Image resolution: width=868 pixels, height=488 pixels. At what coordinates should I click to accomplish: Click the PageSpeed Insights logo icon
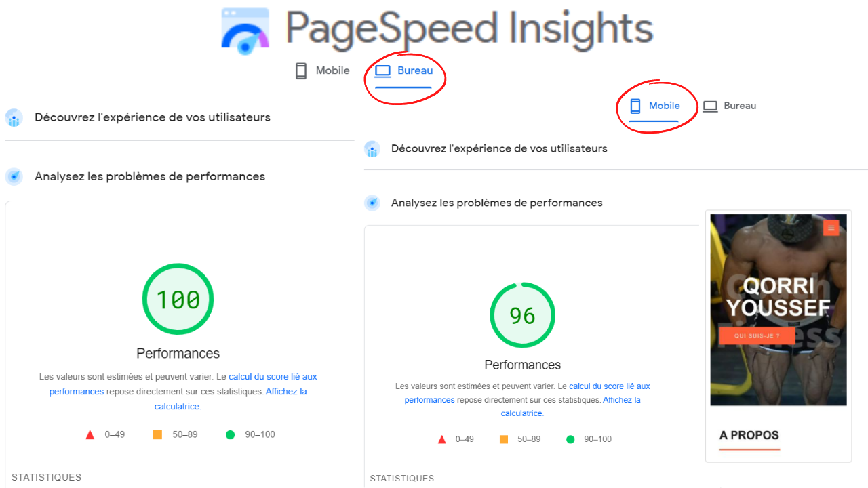coord(245,30)
